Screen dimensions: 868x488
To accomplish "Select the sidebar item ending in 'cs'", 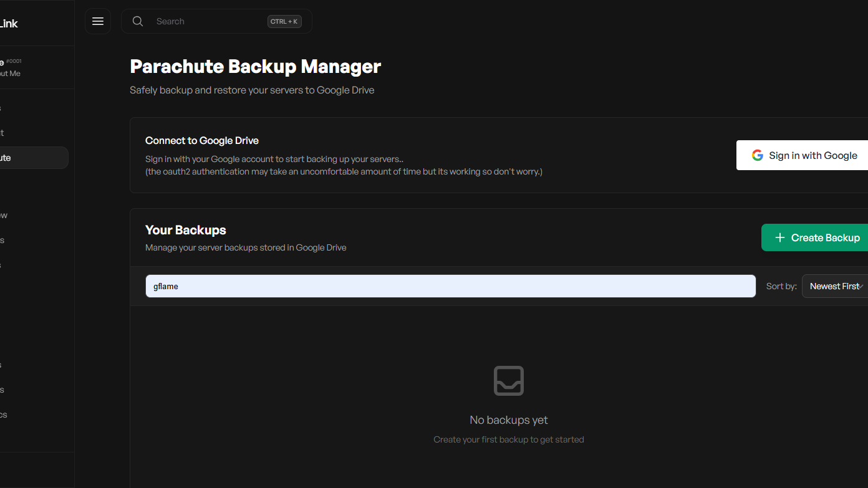I will [x=4, y=414].
